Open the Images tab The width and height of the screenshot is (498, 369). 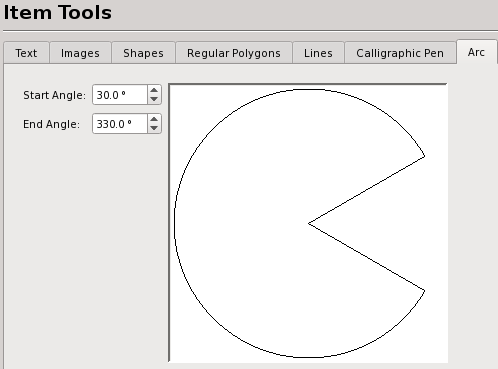click(x=80, y=53)
